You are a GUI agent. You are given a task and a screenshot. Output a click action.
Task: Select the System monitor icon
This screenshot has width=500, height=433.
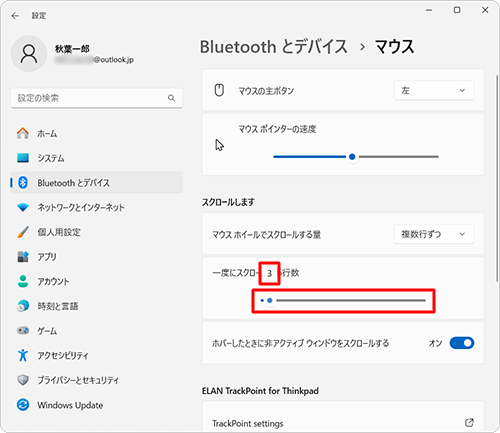(x=23, y=158)
